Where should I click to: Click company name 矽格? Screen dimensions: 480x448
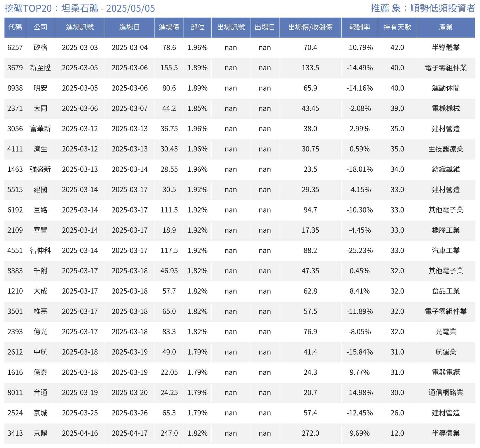40,48
